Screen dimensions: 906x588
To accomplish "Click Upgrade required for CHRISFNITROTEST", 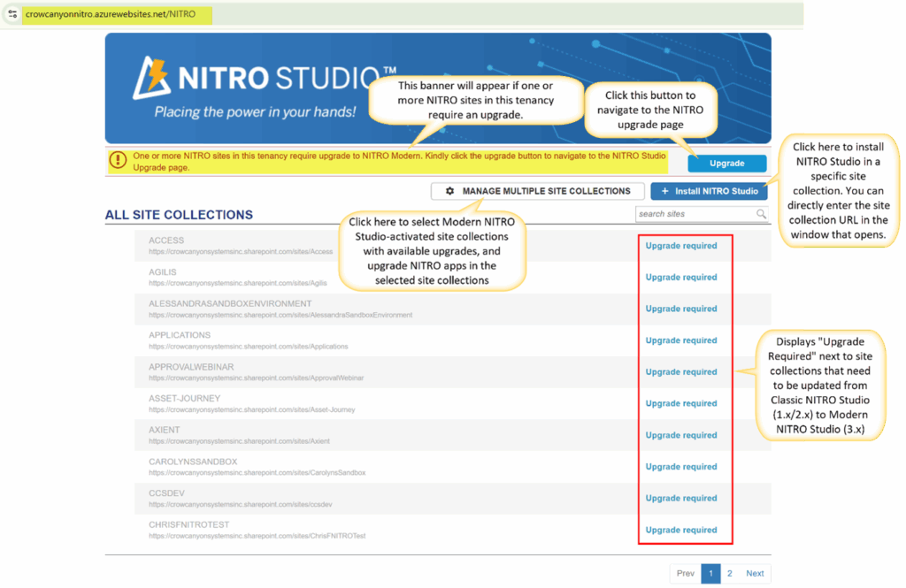I will 681,530.
